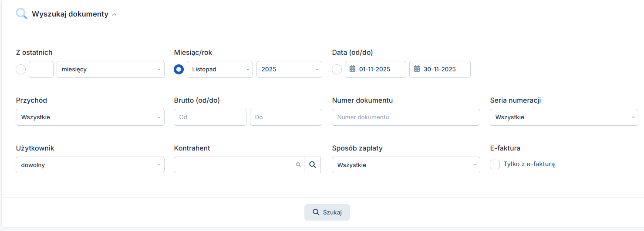Screen dimensions: 644x231
Task: Click the Szukaj button
Action: pyautogui.click(x=327, y=212)
